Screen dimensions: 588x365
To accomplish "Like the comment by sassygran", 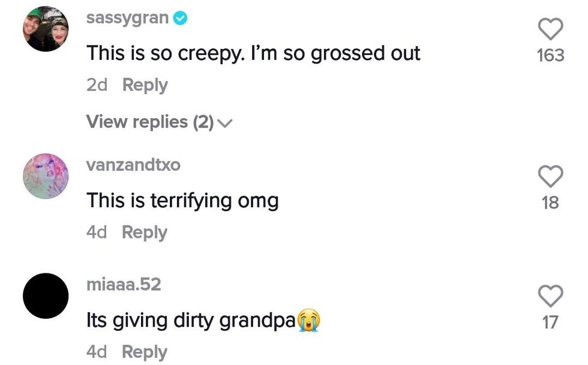I will click(x=550, y=29).
